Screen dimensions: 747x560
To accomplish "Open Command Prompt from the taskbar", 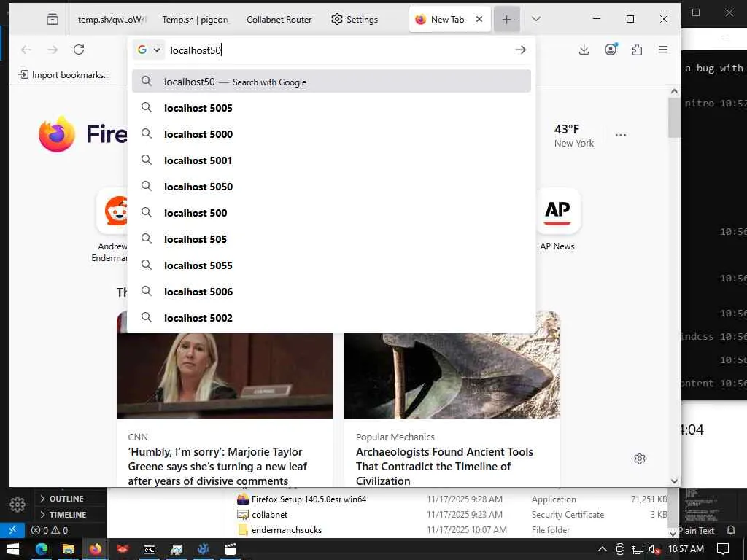I will [150, 549].
